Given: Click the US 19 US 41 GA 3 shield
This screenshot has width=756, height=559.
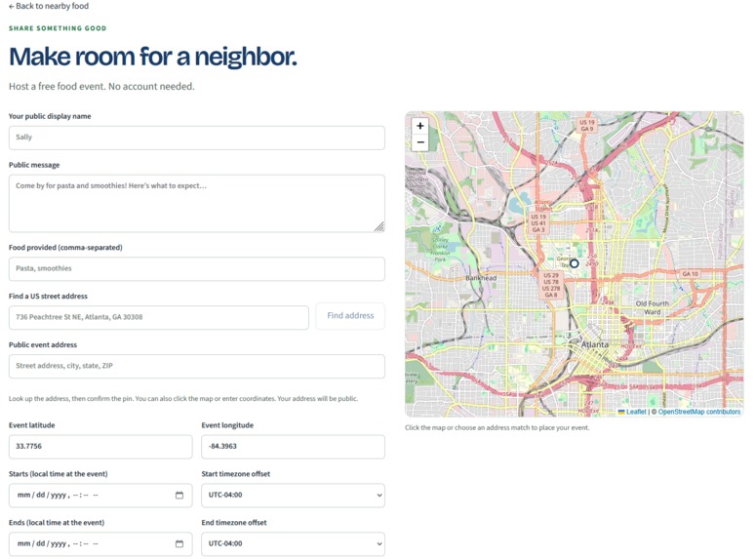Looking at the screenshot, I should pos(538,223).
